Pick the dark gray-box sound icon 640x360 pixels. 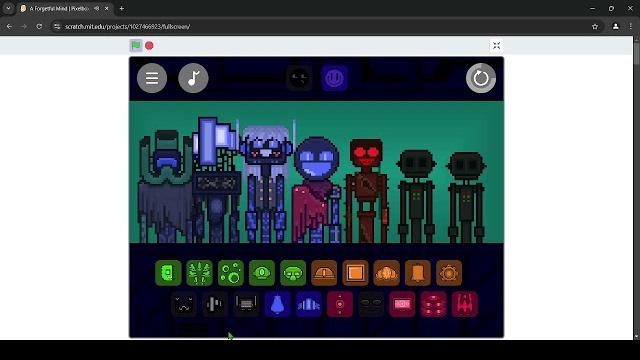coord(246,304)
